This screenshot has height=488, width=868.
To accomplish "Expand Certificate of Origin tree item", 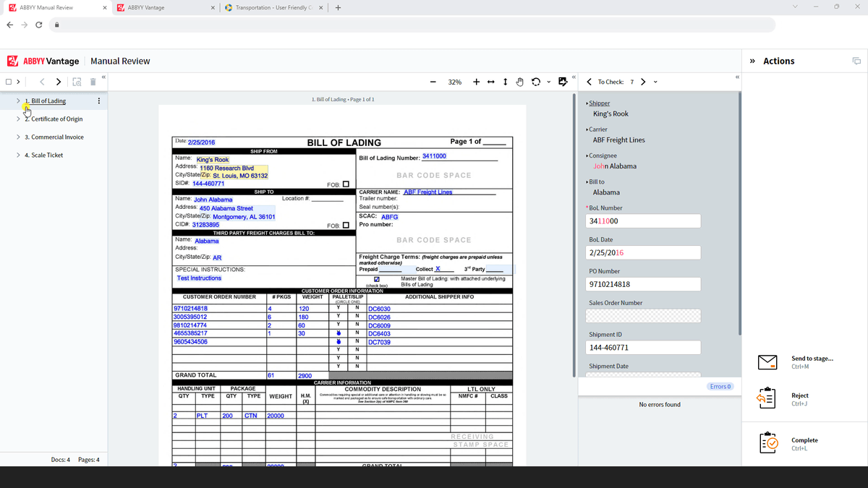I will coord(18,119).
